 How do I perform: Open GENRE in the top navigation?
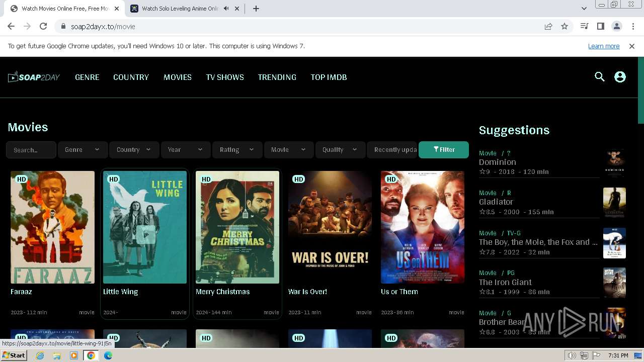click(87, 77)
